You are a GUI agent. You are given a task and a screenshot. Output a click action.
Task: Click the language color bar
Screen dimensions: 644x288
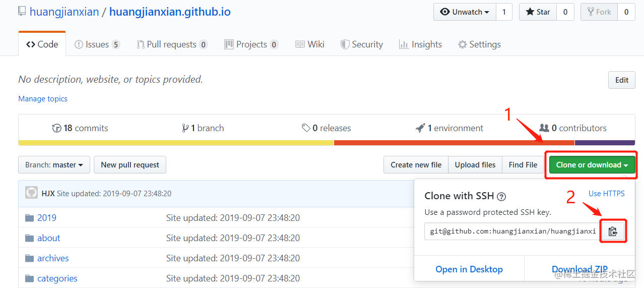point(327,143)
